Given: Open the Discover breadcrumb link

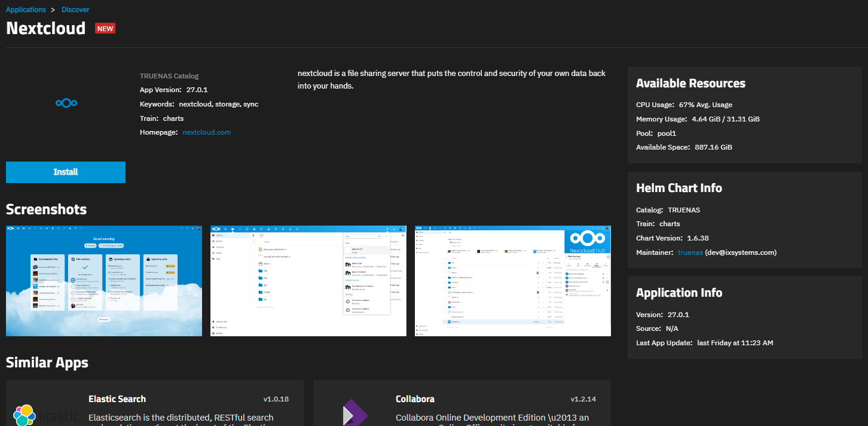Looking at the screenshot, I should [75, 10].
